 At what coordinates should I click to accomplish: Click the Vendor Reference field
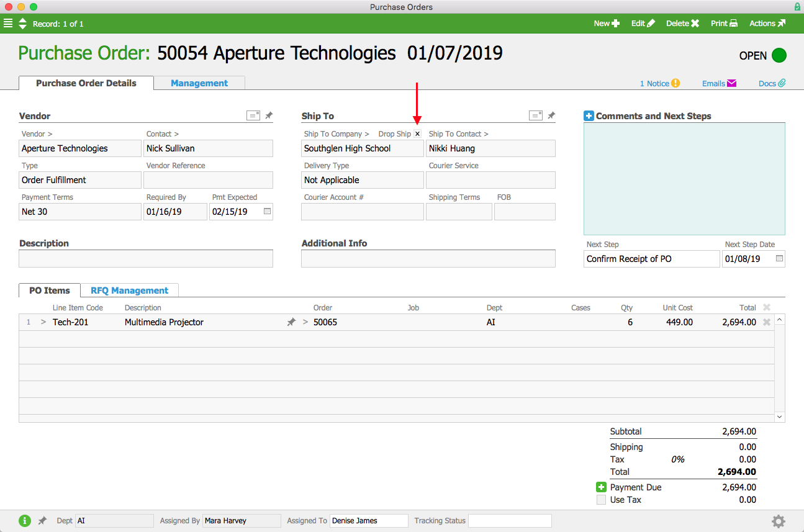pos(208,180)
